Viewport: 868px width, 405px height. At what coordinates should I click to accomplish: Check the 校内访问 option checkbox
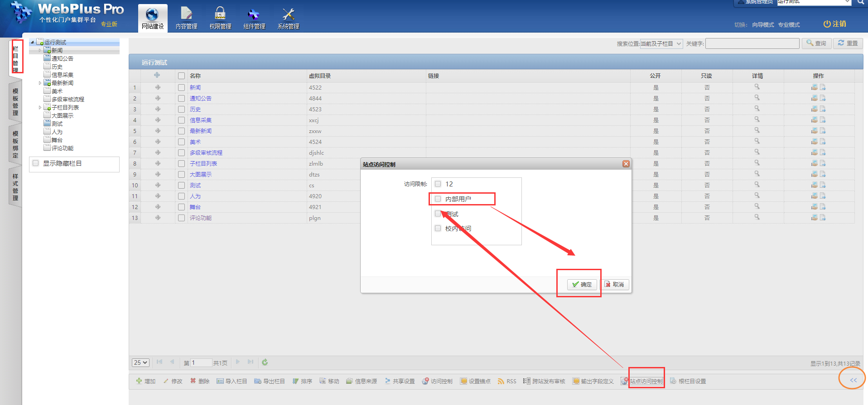[x=438, y=229]
